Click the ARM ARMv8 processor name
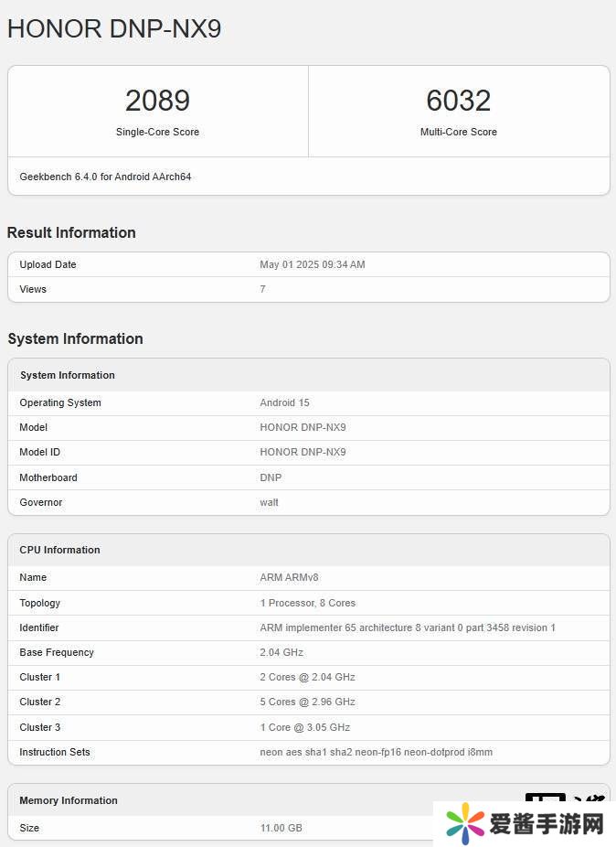 coord(289,577)
